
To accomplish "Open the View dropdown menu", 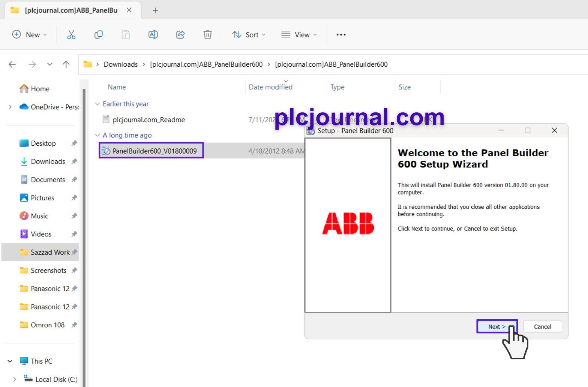I will (299, 34).
